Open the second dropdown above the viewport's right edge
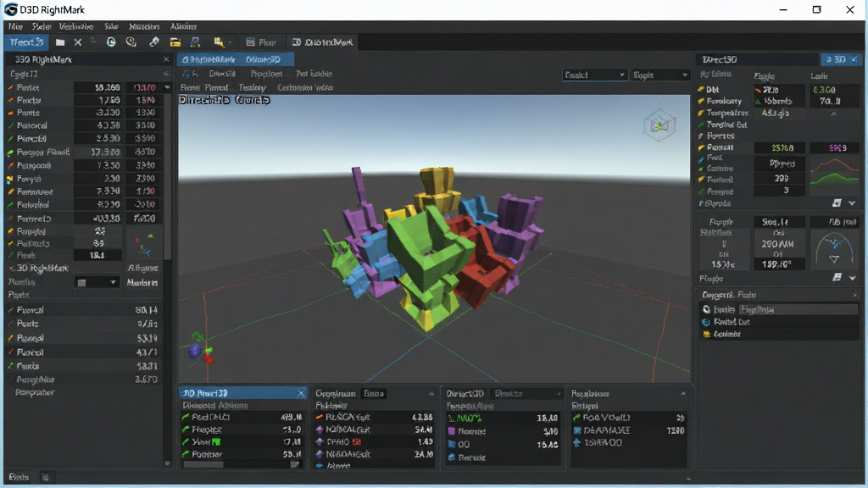The width and height of the screenshot is (868, 488). (x=660, y=75)
